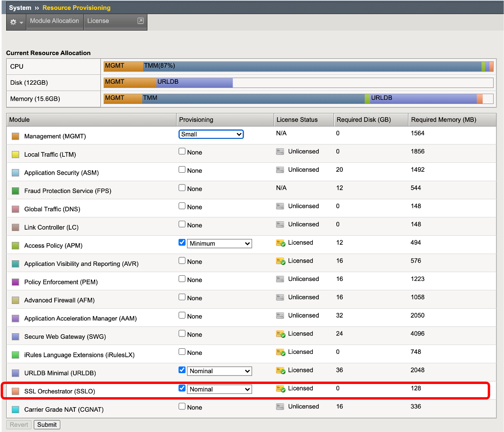This screenshot has height=432, width=504.
Task: Enable iRulesLX provisioning checkbox
Action: 182,352
